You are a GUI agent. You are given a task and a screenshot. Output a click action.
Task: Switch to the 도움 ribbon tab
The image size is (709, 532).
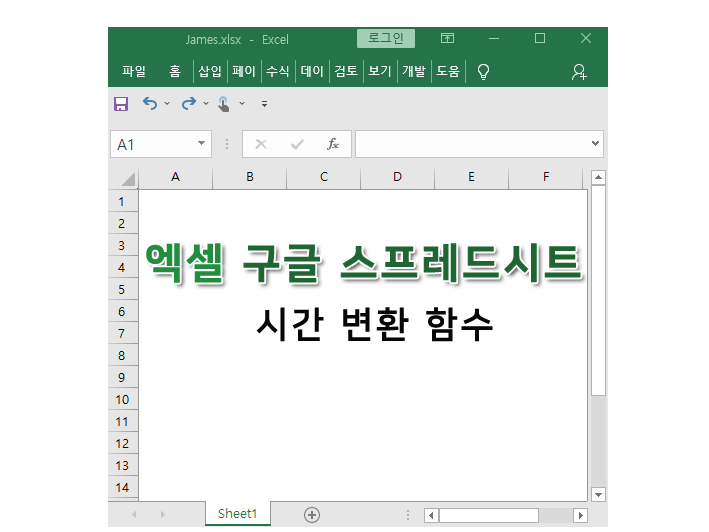click(x=448, y=71)
